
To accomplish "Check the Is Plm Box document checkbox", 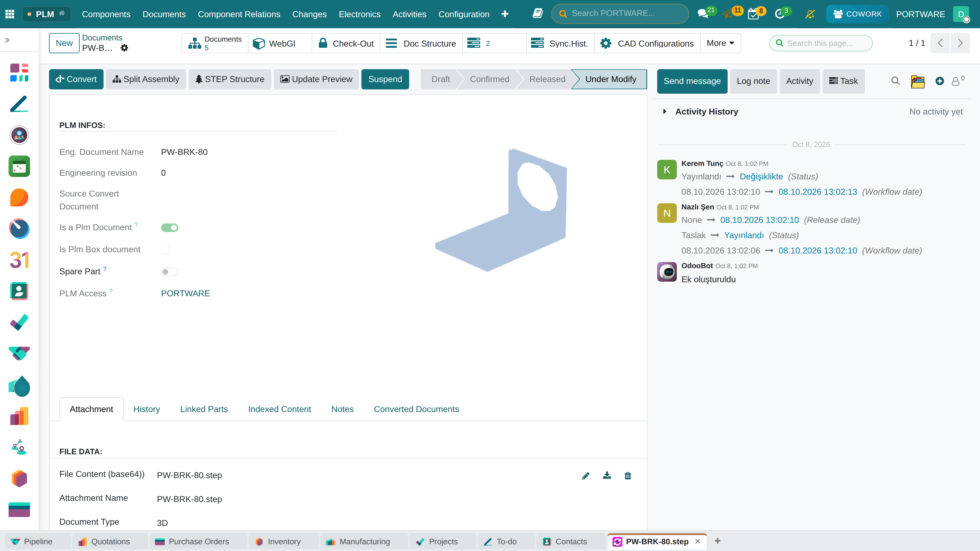I will [x=165, y=249].
